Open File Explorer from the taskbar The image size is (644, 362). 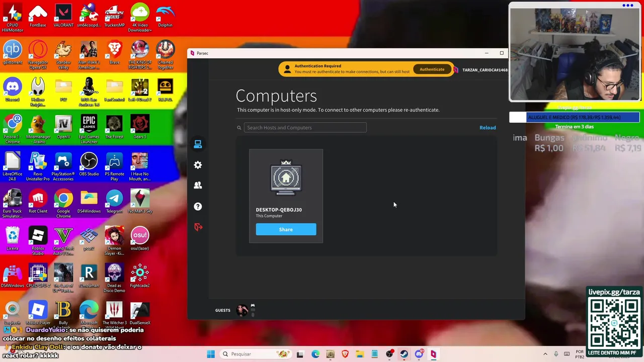pyautogui.click(x=360, y=354)
